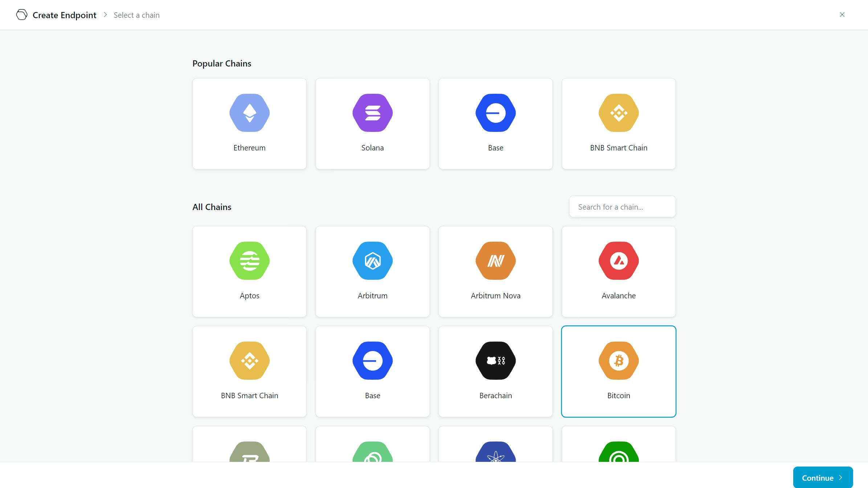Select the Berachain icon
This screenshot has width=868, height=488.
(496, 360)
